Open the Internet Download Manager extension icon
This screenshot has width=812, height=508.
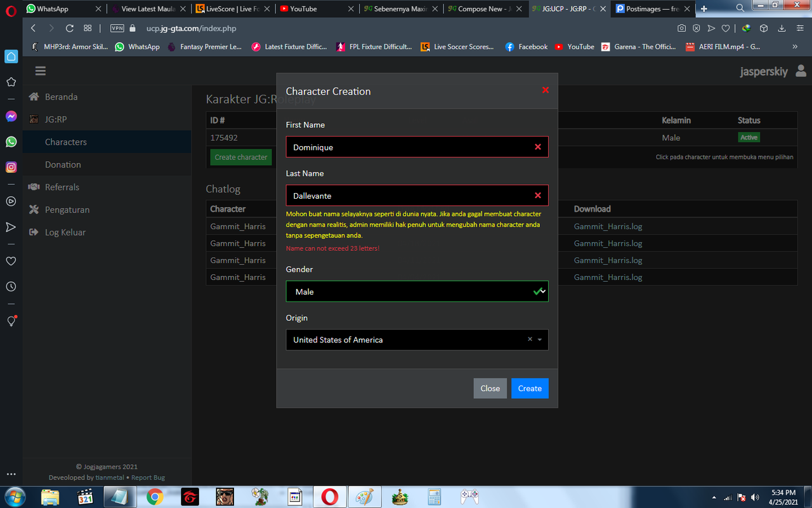coord(747,28)
